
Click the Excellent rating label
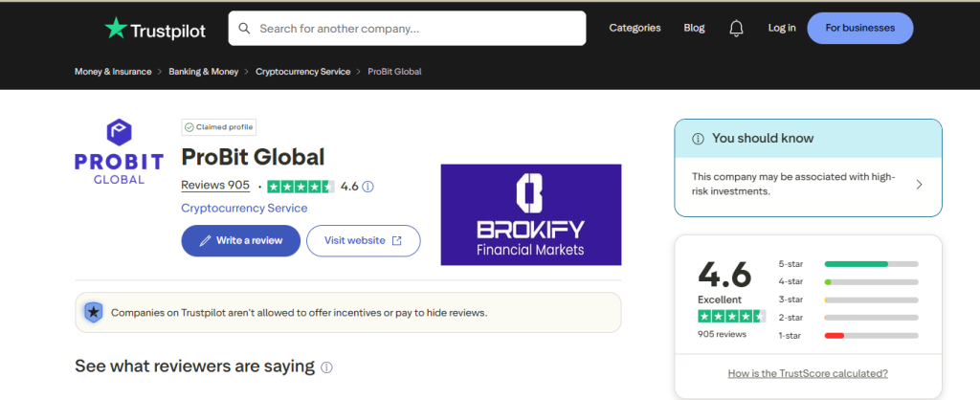coord(720,300)
